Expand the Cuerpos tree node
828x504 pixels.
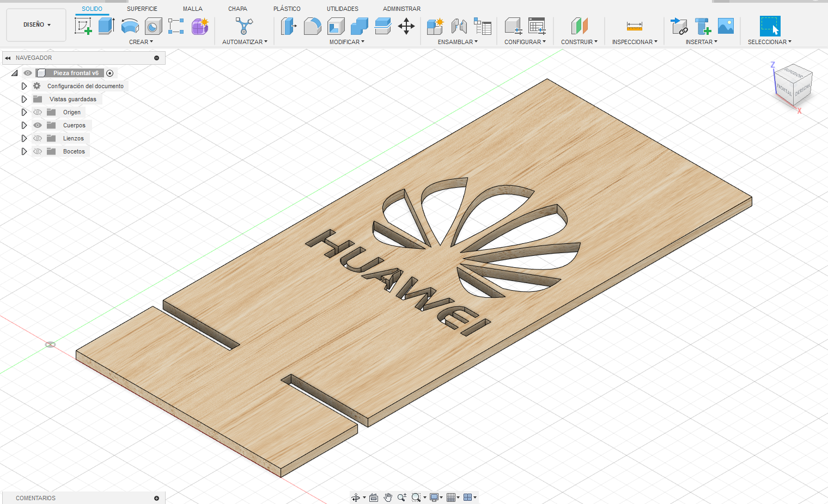coord(24,125)
